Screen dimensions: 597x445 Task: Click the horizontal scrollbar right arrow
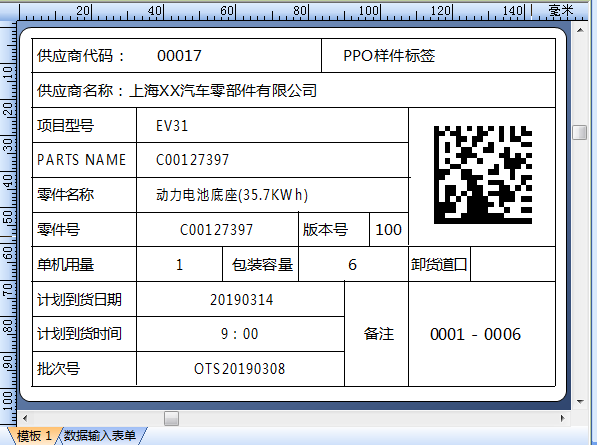coord(563,418)
